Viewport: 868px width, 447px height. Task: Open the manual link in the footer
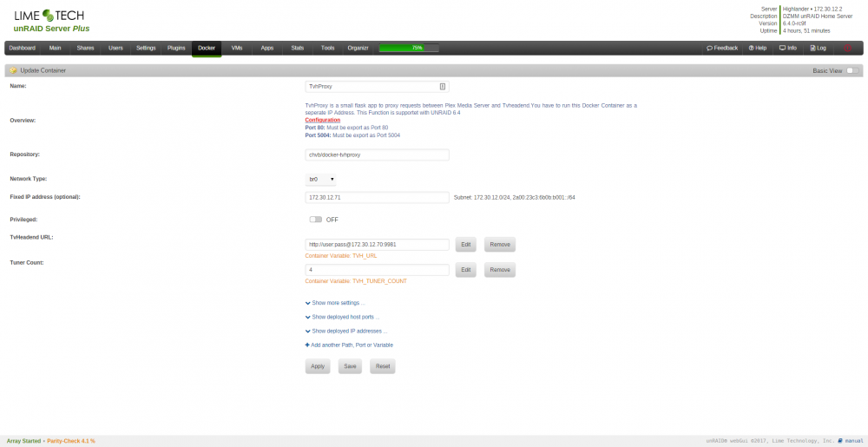853,441
